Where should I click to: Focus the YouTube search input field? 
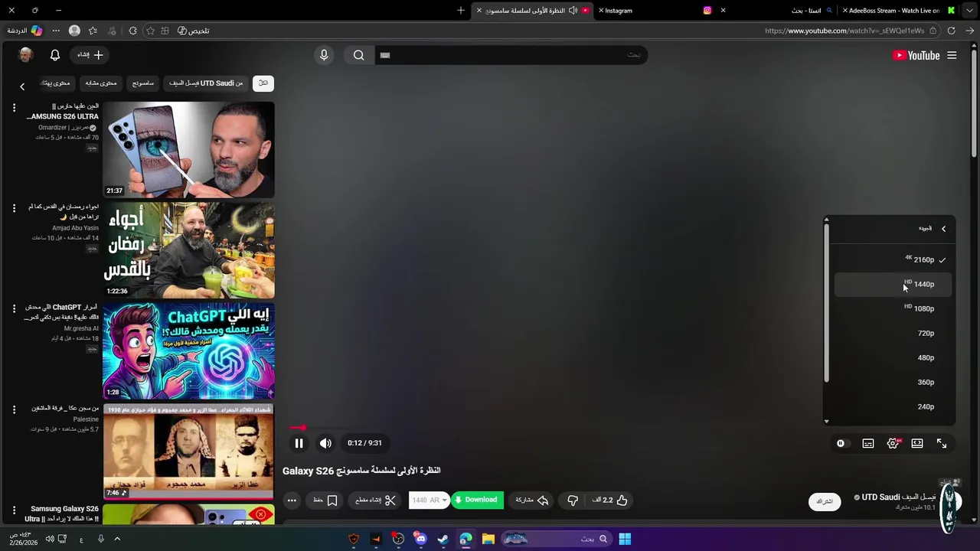(511, 55)
